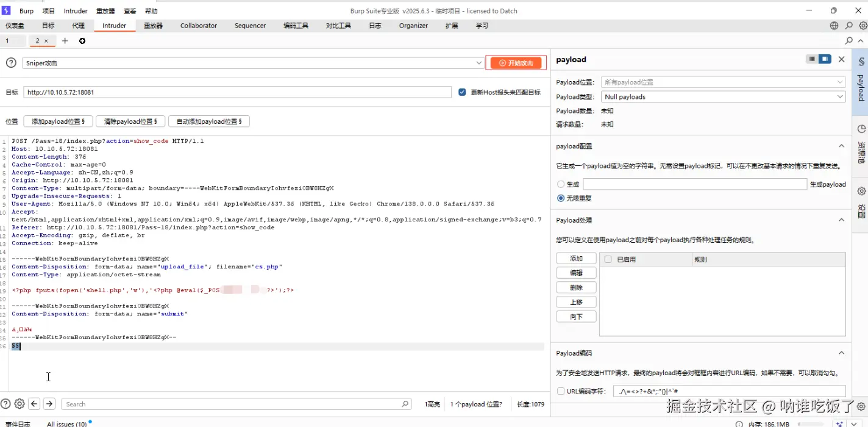Click memory info icon in status bar
This screenshot has height=427, width=868.
tap(739, 424)
